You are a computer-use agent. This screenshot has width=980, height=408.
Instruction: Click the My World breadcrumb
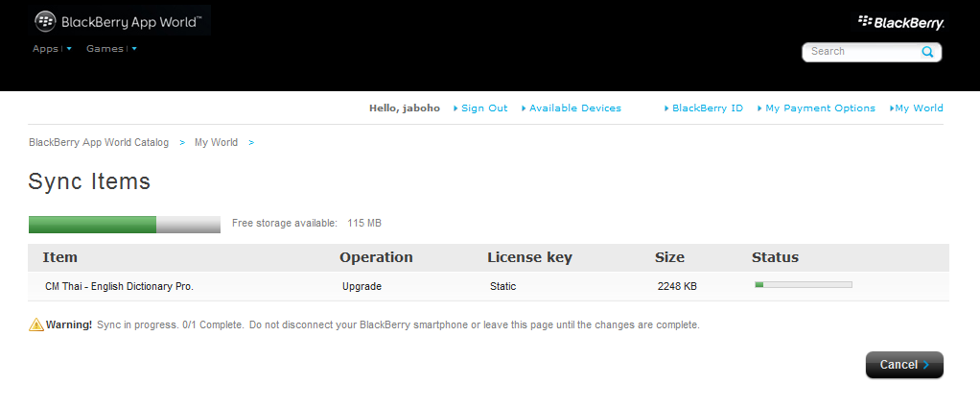217,143
